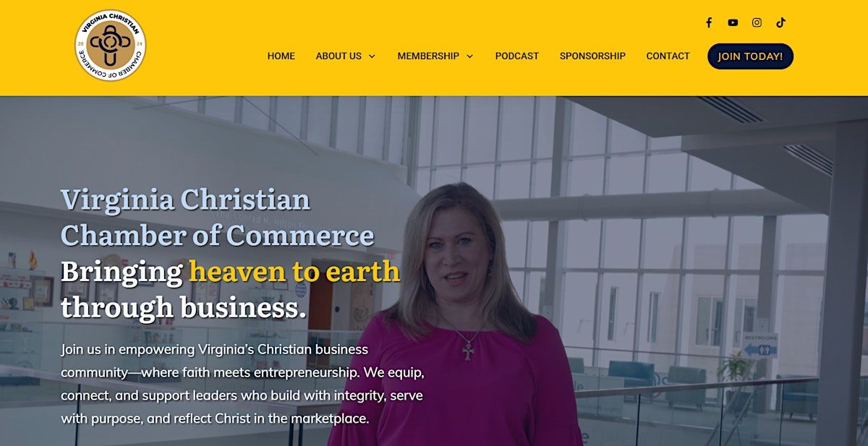Navigate to the Sponsorship page
The width and height of the screenshot is (868, 446).
click(592, 56)
